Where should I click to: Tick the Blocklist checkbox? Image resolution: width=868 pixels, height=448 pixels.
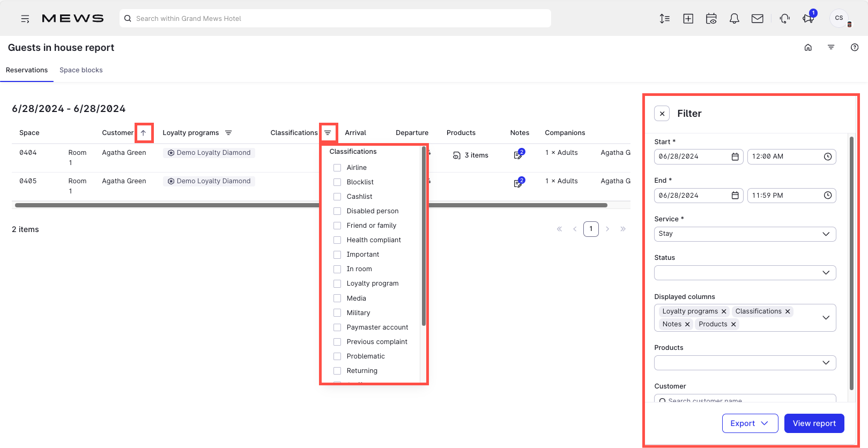[337, 182]
